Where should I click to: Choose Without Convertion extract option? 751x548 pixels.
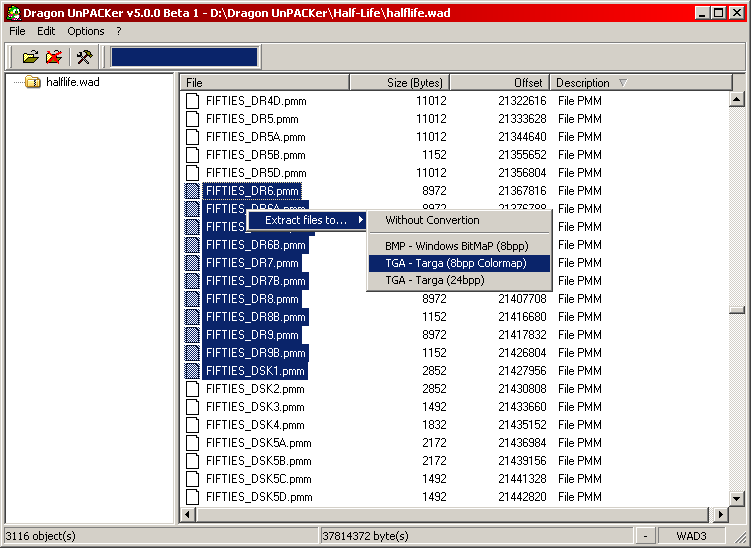point(459,220)
